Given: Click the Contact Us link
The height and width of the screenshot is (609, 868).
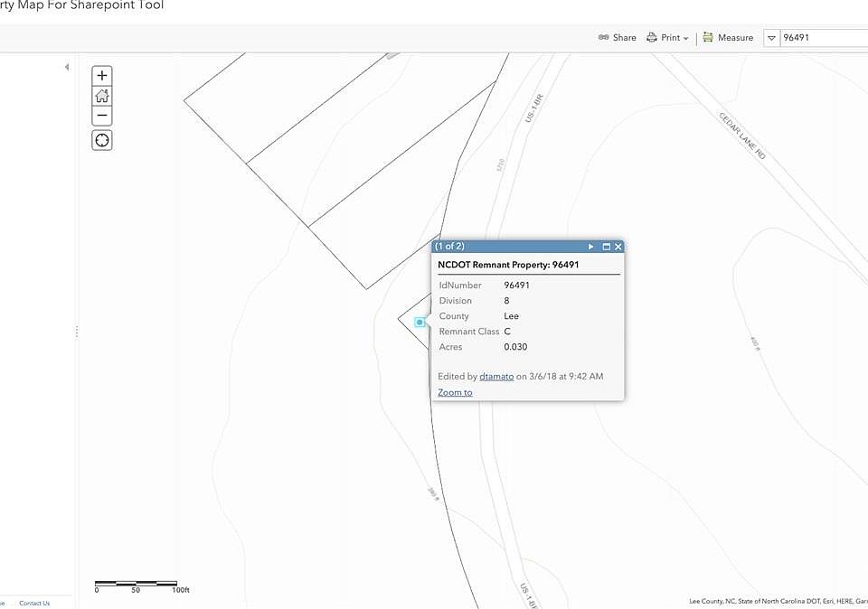Looking at the screenshot, I should point(34,603).
